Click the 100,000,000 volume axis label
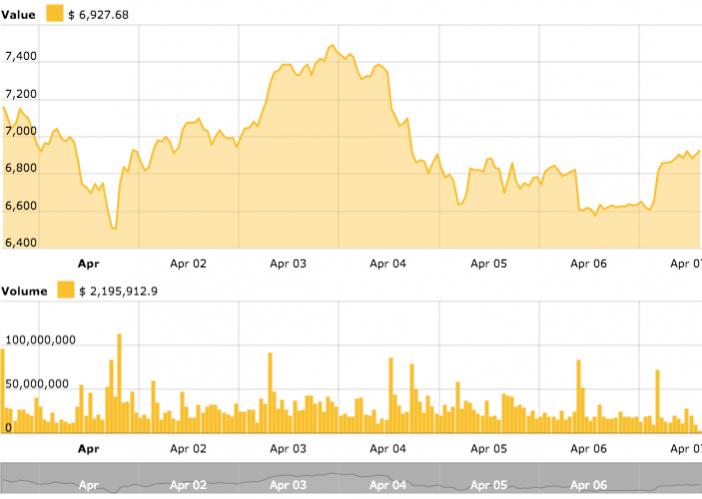This screenshot has width=702, height=499. click(40, 340)
